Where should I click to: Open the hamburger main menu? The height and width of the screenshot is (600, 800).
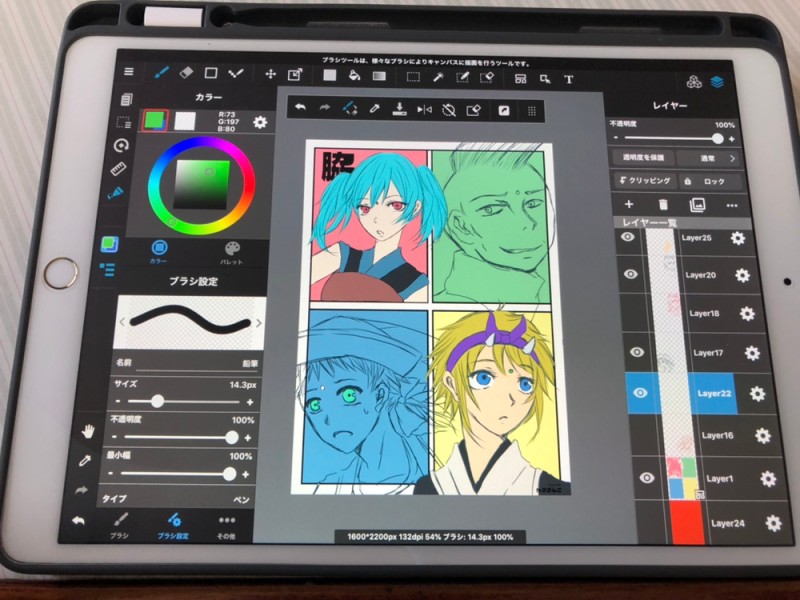point(129,71)
